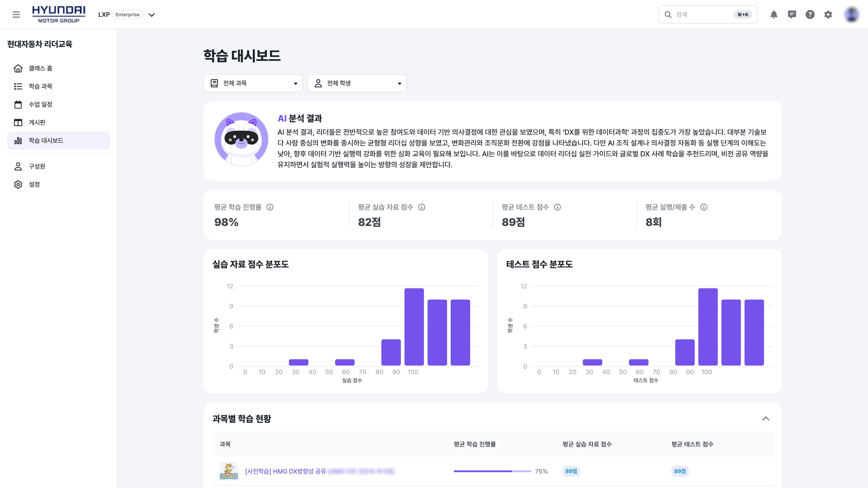Viewport: 868px width, 488px height.
Task: Click the notifications bell icon
Action: tap(774, 14)
